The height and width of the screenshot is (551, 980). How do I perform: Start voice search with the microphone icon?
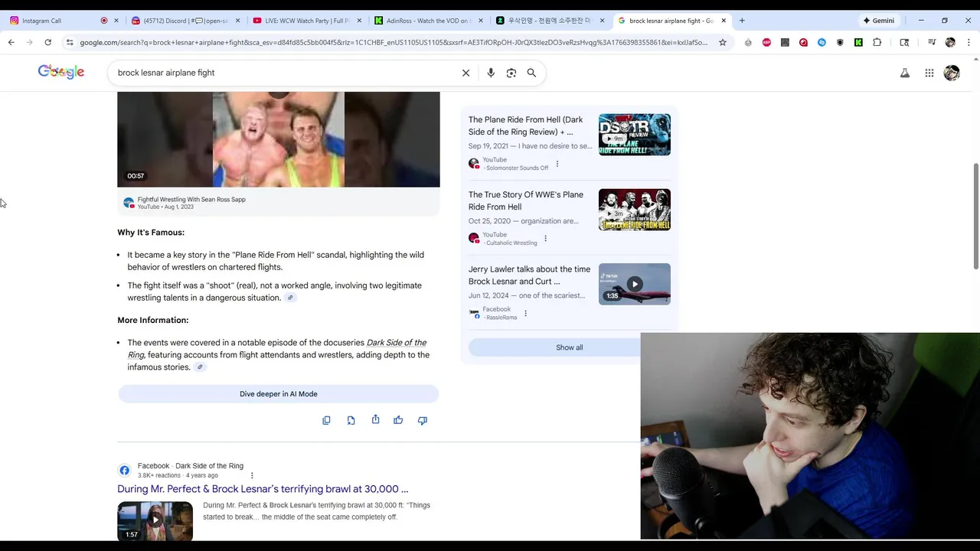491,73
